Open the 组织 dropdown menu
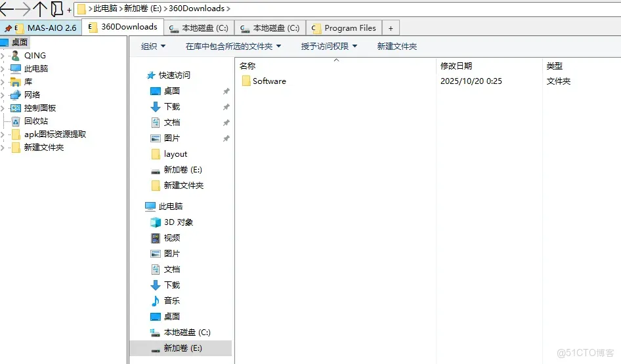Image resolution: width=621 pixels, height=364 pixels. pos(153,47)
